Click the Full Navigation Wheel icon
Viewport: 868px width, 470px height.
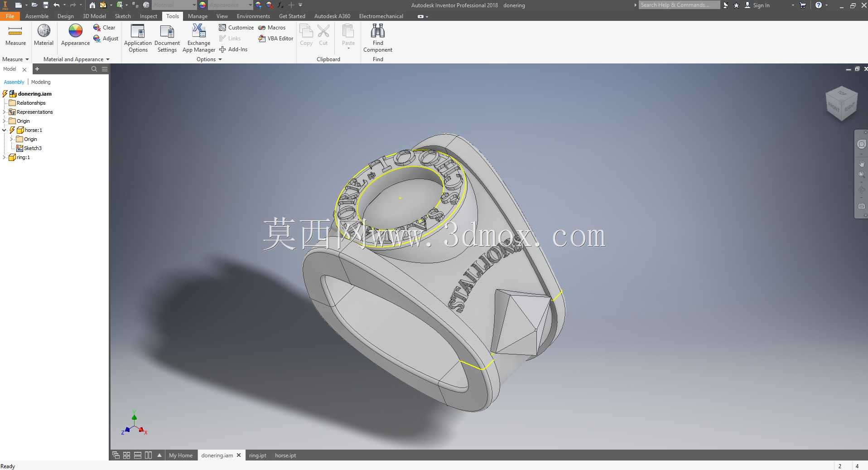[x=862, y=144]
